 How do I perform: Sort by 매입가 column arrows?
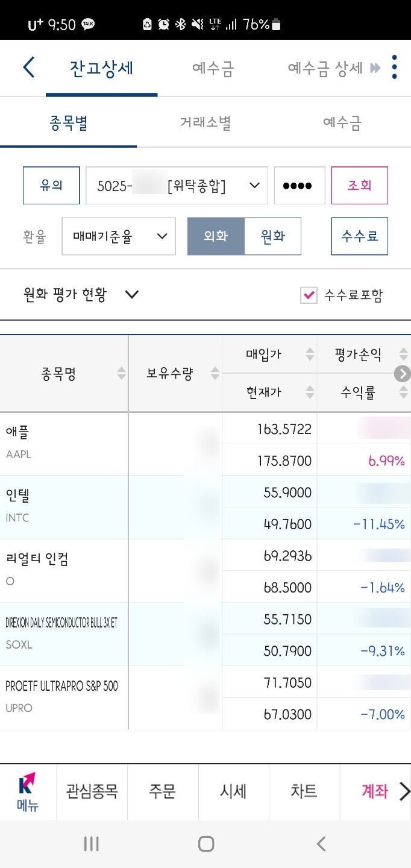tap(310, 354)
